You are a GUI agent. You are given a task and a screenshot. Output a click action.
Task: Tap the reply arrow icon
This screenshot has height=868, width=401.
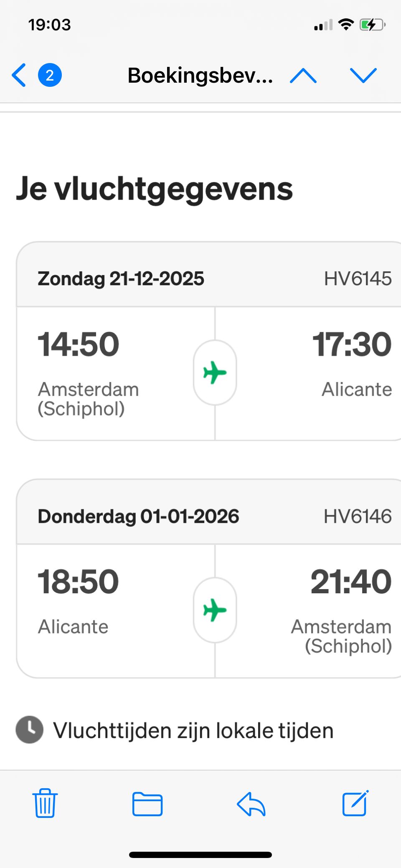[x=251, y=804]
